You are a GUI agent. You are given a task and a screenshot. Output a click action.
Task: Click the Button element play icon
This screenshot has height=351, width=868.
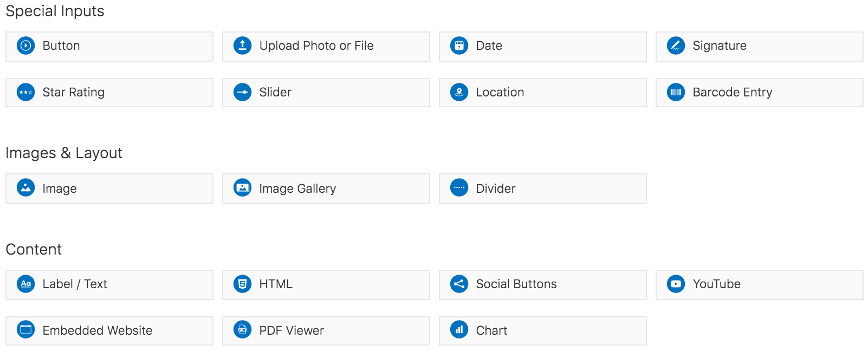tap(25, 45)
